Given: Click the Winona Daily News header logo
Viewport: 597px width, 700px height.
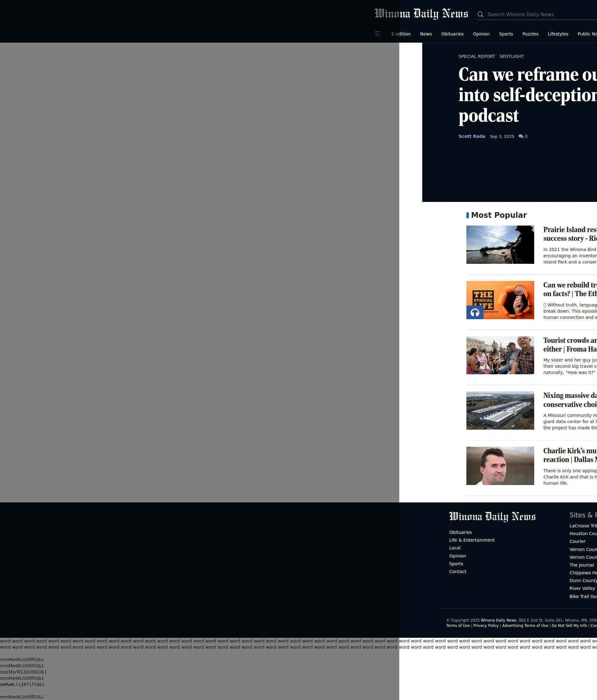Looking at the screenshot, I should [x=421, y=14].
